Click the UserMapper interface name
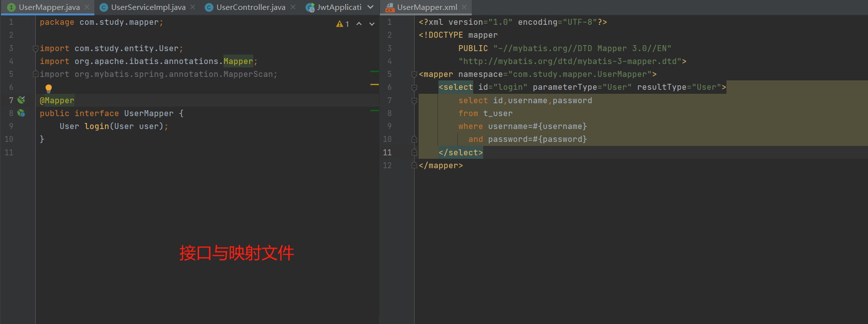 tap(149, 113)
